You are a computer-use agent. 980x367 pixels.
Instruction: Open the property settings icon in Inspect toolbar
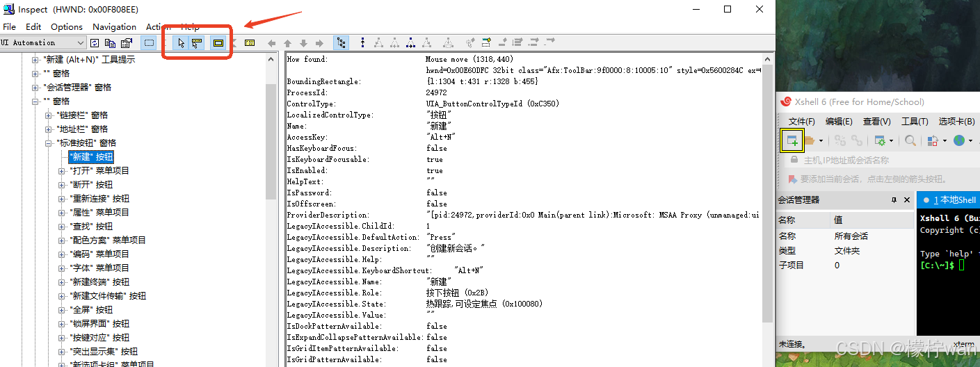tap(127, 43)
